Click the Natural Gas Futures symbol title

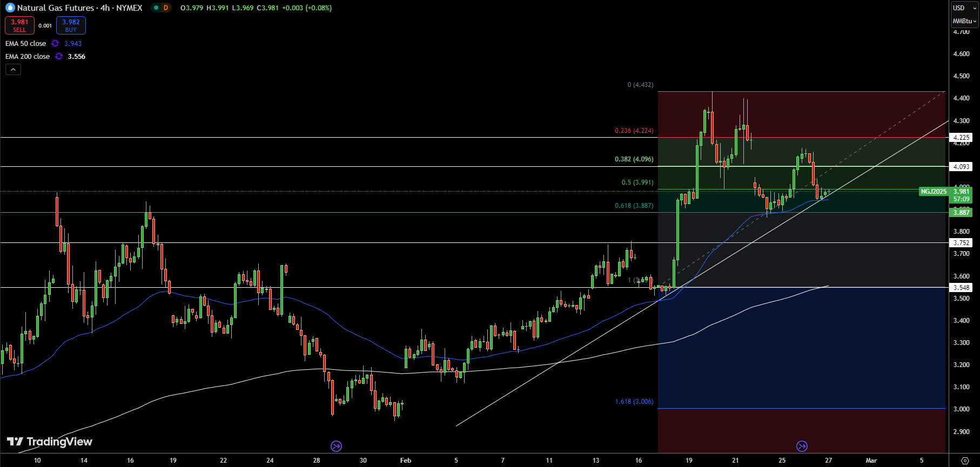coord(80,8)
